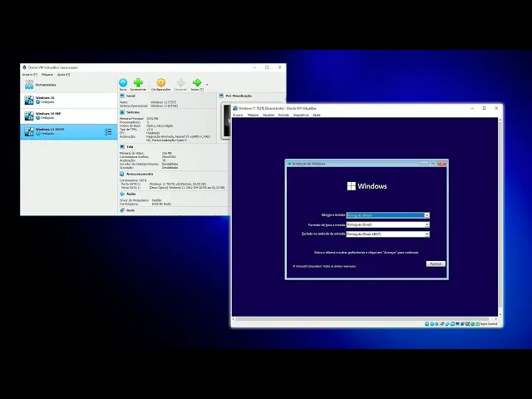
Task: Open the Ferramentas tools entry
Action: coord(68,85)
